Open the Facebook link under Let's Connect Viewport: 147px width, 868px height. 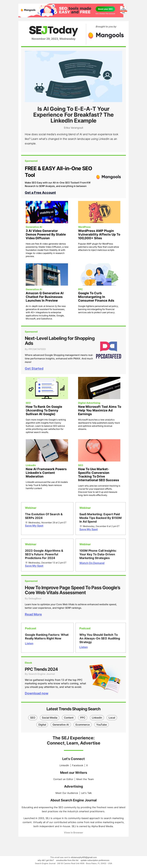tap(77, 765)
